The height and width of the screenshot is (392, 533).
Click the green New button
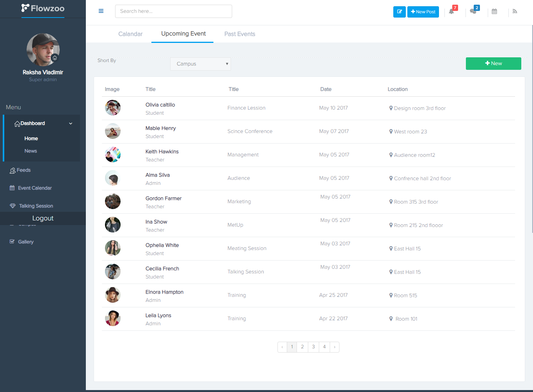(x=493, y=64)
